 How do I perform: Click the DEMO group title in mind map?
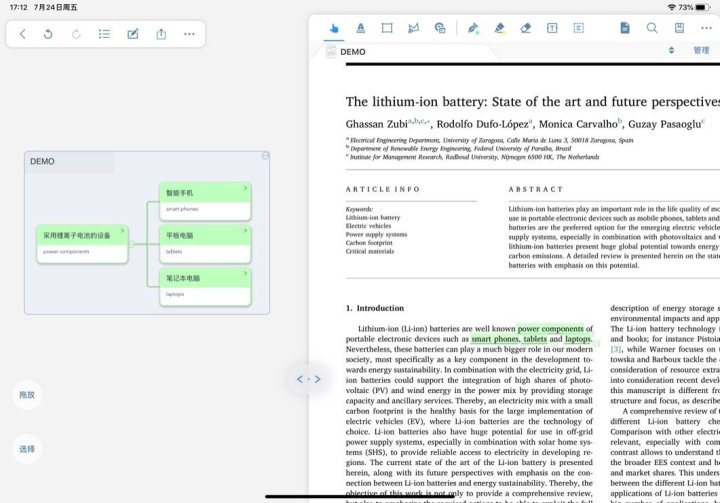42,162
